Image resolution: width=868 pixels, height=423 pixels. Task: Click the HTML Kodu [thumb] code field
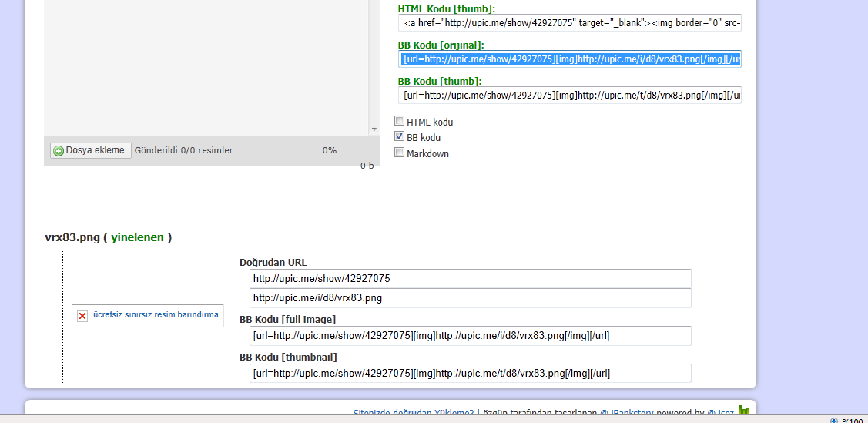click(x=570, y=23)
